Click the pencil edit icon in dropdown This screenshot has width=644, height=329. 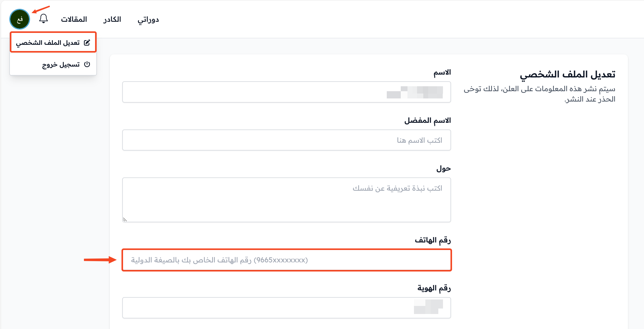[87, 42]
